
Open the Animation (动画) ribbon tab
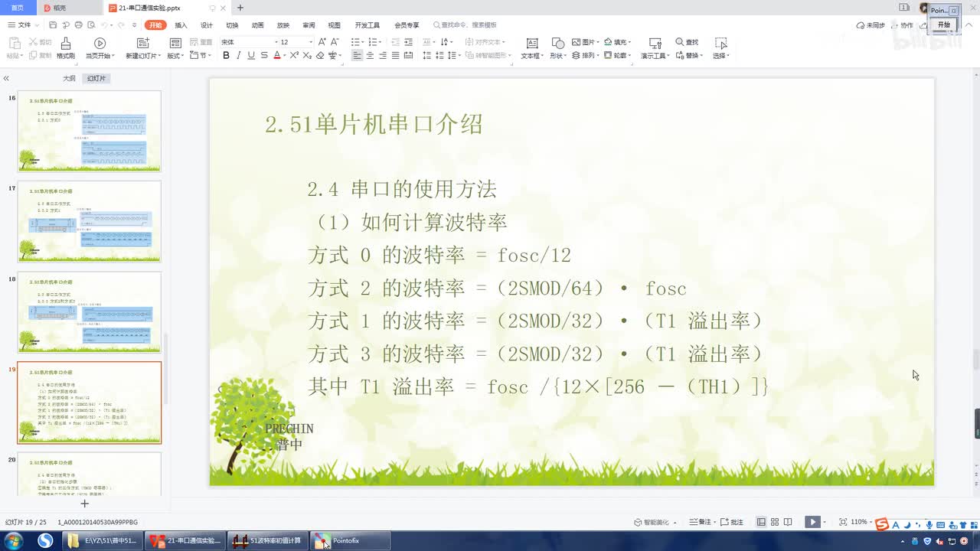(257, 25)
